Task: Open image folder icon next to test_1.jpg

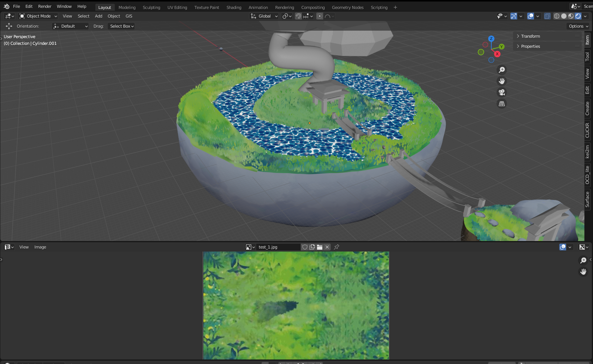Action: pos(320,247)
